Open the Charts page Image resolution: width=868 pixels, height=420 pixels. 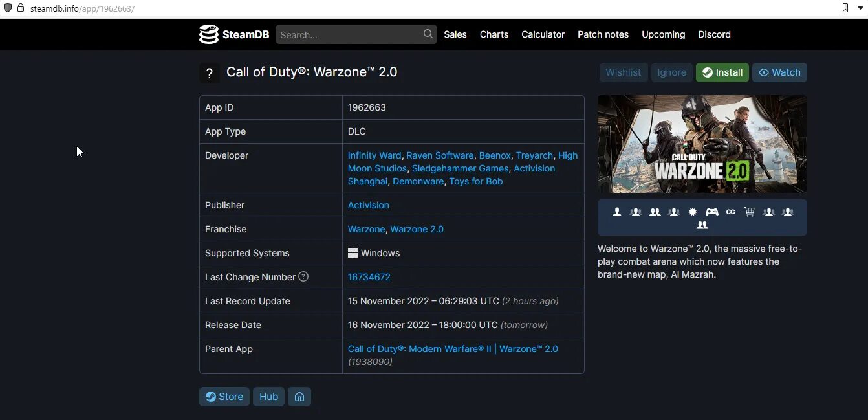494,34
